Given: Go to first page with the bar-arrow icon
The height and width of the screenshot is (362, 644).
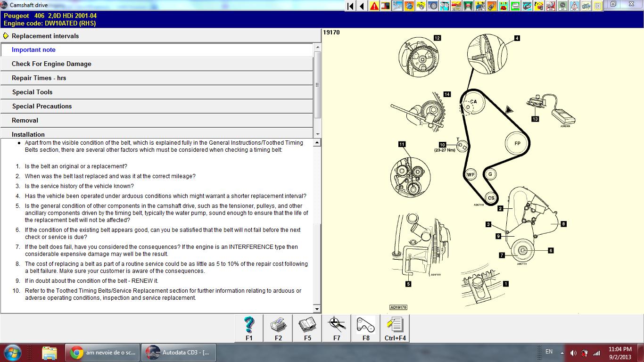Looking at the screenshot, I should (x=350, y=6).
